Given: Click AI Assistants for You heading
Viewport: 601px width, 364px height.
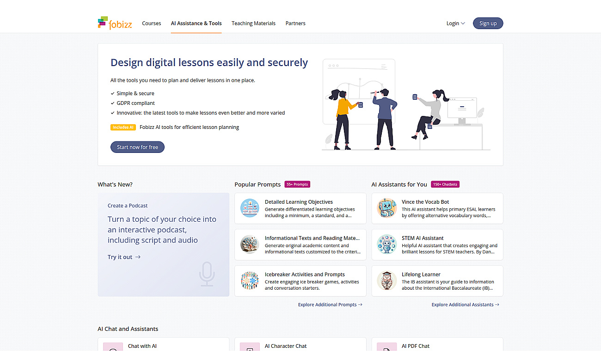Looking at the screenshot, I should tap(399, 184).
